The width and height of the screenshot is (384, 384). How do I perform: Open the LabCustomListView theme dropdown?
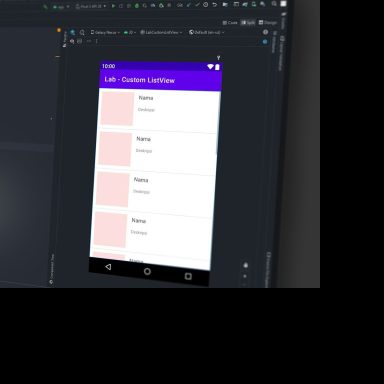click(161, 32)
